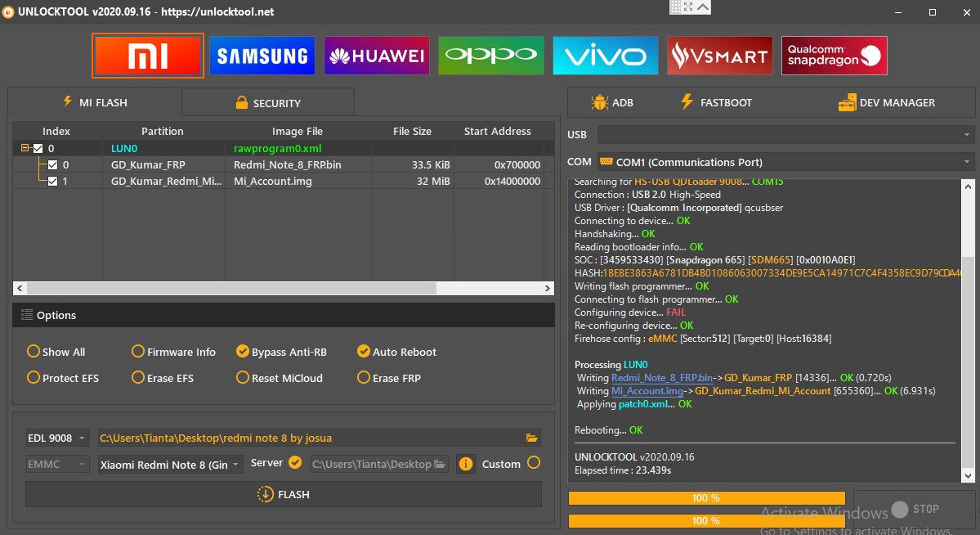This screenshot has height=535, width=980.
Task: Click the Start Address column header
Action: (498, 132)
